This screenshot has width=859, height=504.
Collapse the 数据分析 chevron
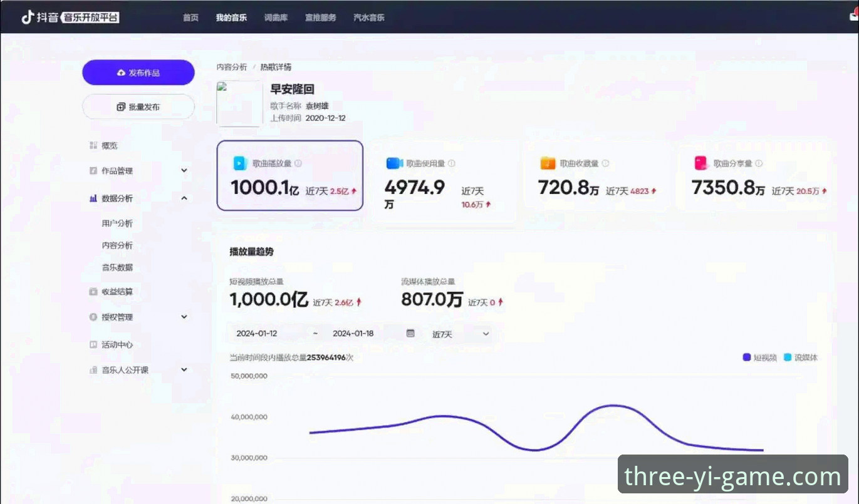tap(184, 198)
